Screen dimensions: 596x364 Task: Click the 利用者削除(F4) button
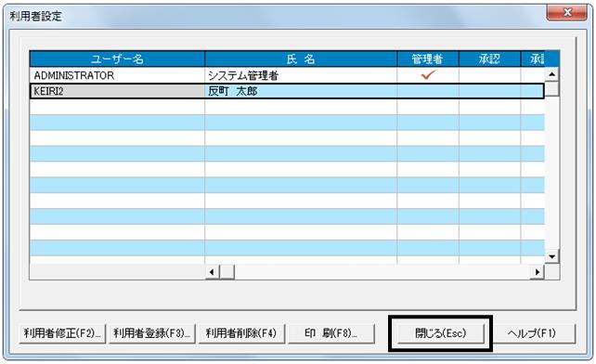coord(241,333)
